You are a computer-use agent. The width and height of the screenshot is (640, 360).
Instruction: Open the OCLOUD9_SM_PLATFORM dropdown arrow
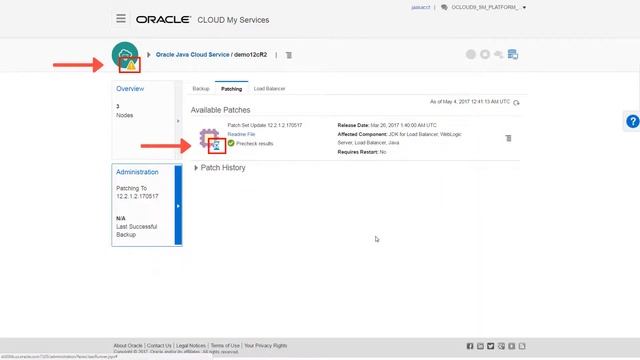click(x=524, y=7)
